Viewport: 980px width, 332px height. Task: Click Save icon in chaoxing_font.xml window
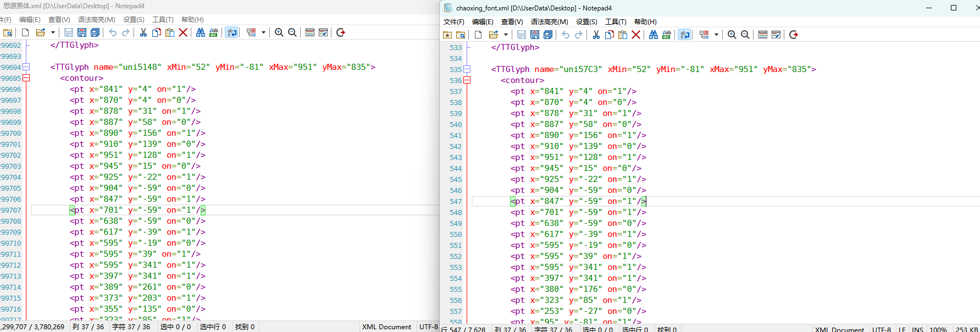click(522, 35)
